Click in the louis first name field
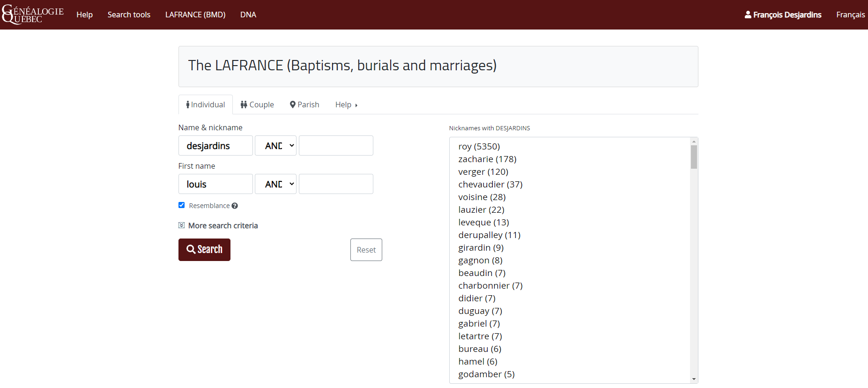Viewport: 868px width, 388px height. [x=215, y=184]
